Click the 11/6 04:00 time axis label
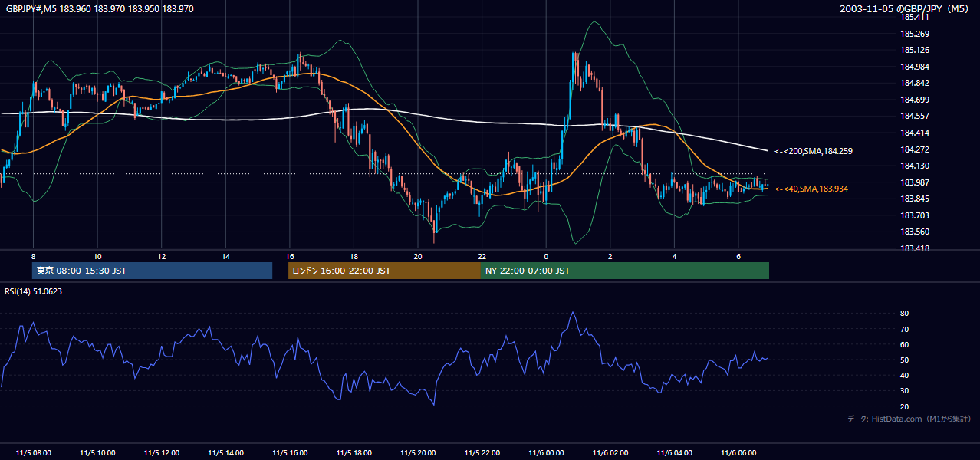Image resolution: width=980 pixels, height=460 pixels. tap(675, 452)
